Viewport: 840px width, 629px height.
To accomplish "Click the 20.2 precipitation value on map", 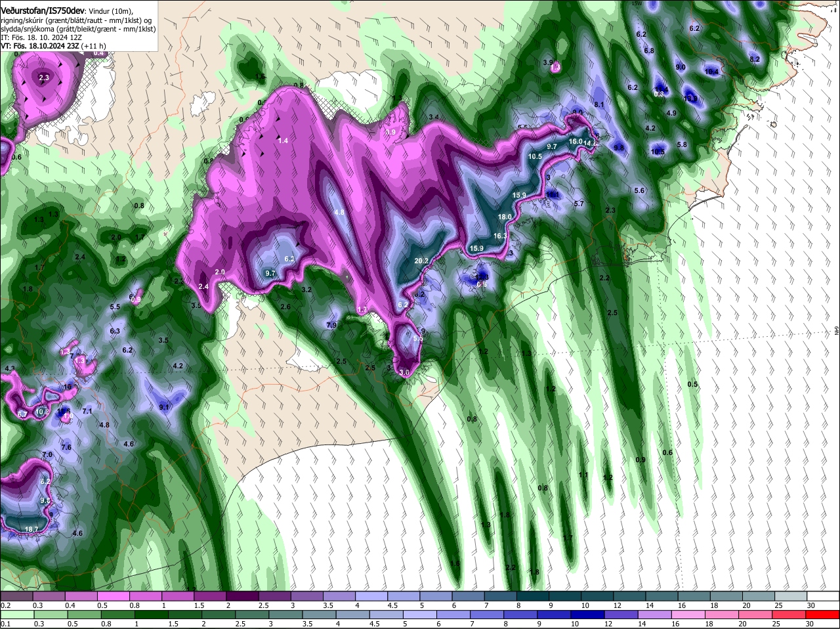I will pos(421,261).
